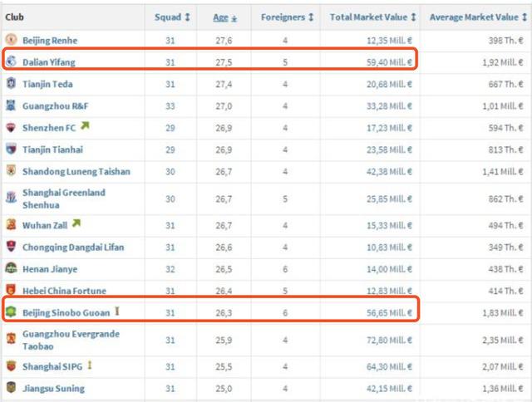Click the Beijing Renhe club crest icon
Viewport: 532px width, 402px height.
click(x=11, y=40)
